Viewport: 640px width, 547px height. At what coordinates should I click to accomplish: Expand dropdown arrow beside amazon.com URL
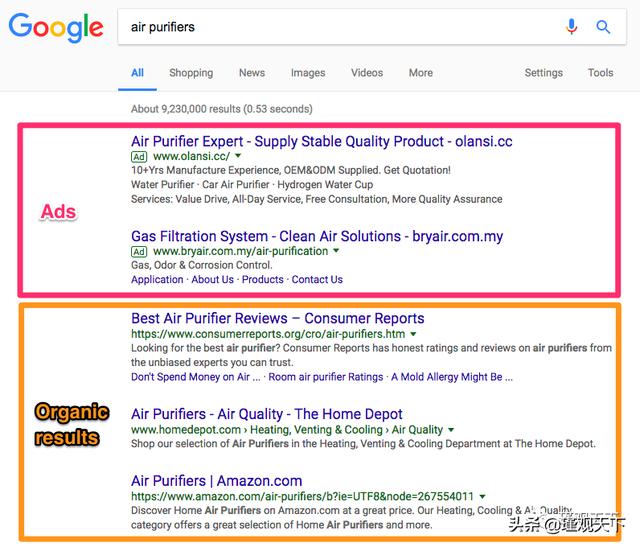[x=482, y=496]
